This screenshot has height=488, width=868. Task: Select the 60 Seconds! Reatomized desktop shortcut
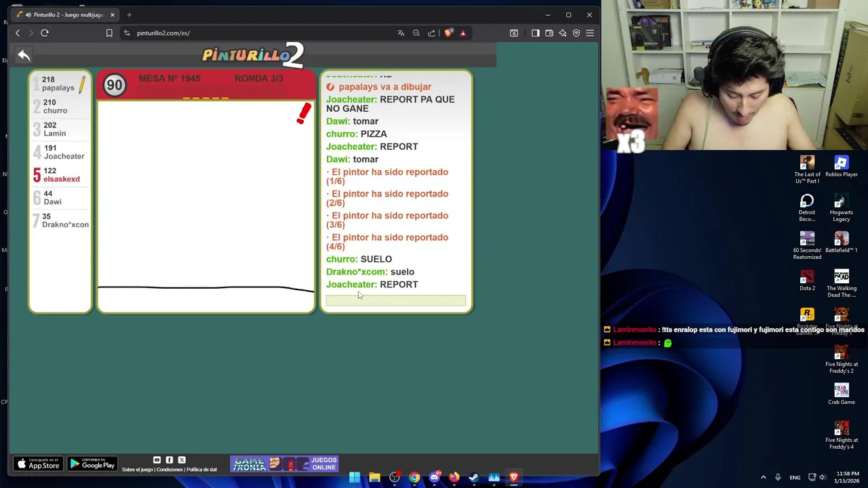tap(807, 245)
